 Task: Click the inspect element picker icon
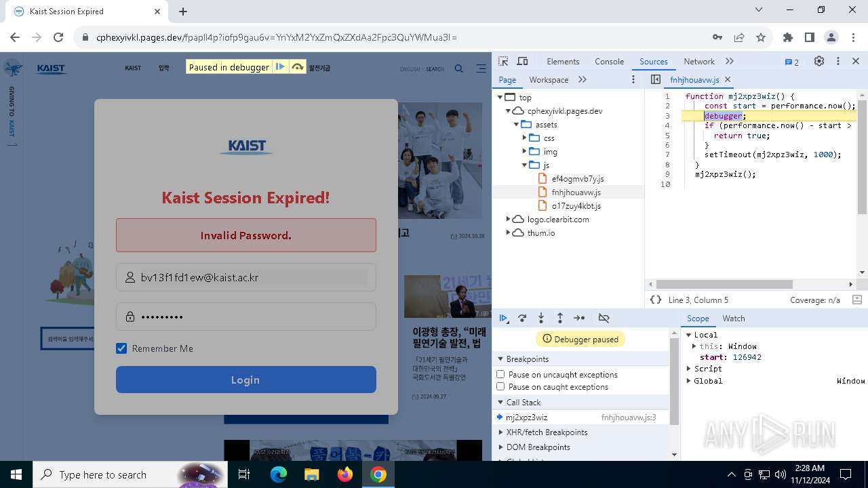tap(503, 61)
